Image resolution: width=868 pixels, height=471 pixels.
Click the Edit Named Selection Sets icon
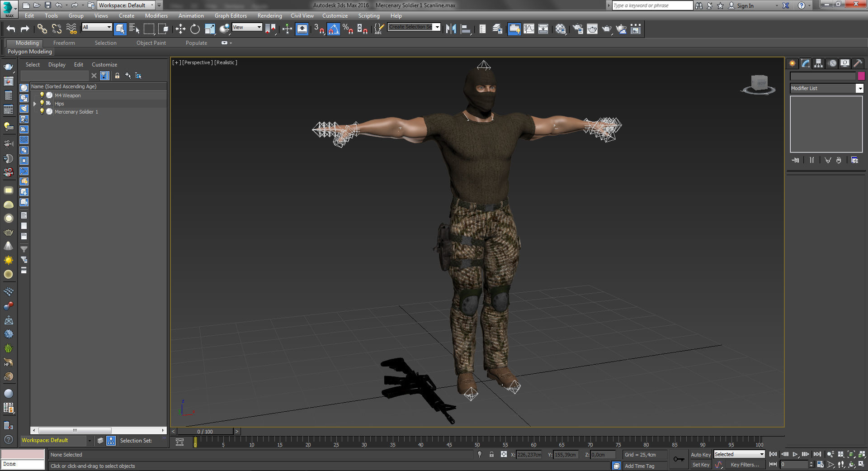pos(378,29)
